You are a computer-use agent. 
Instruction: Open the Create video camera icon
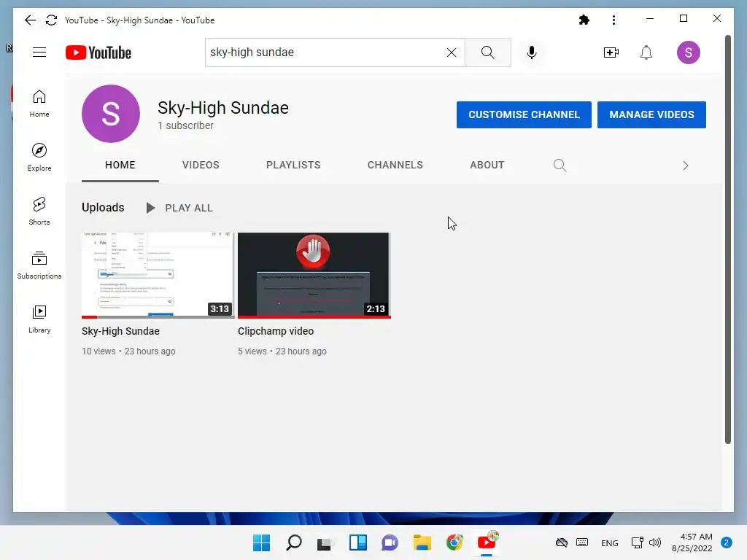(x=611, y=52)
